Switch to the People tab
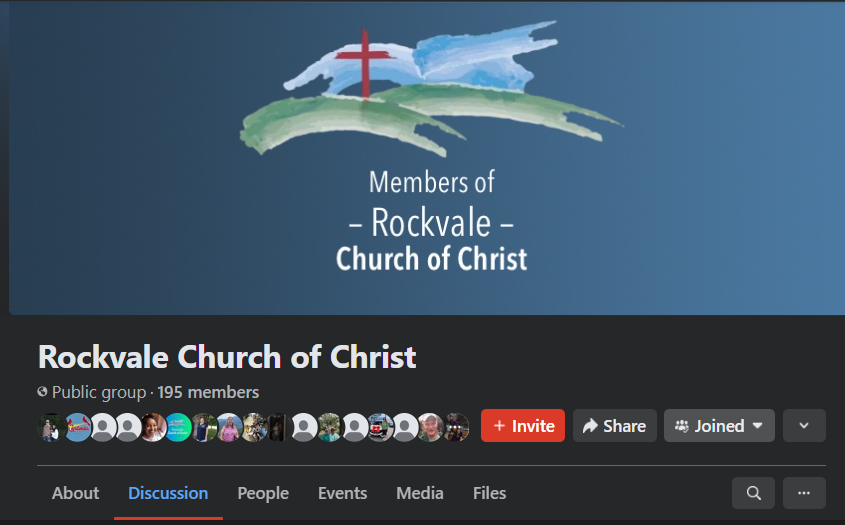This screenshot has width=845, height=525. (263, 493)
